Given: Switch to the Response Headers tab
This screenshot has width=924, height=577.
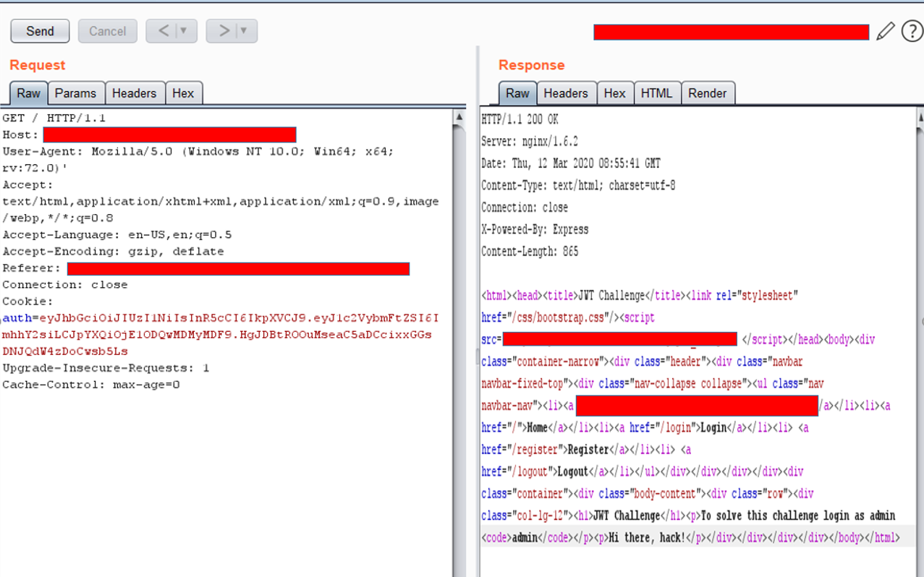Looking at the screenshot, I should click(566, 93).
